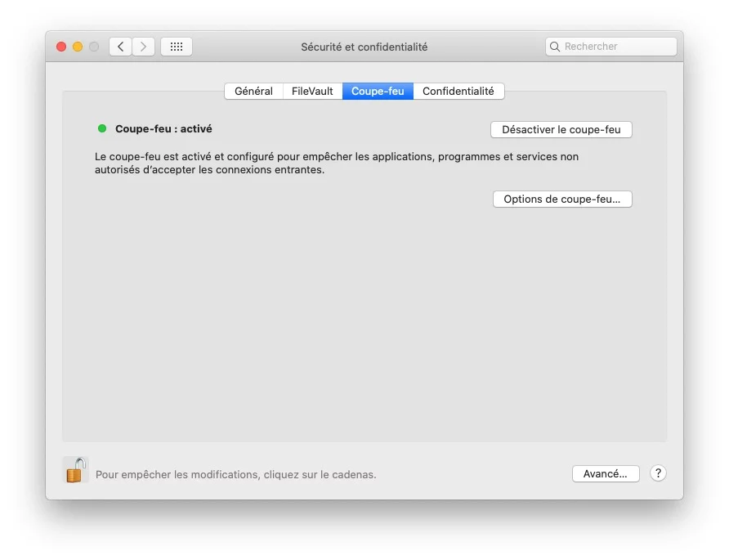This screenshot has width=729, height=560.
Task: Switch to the Général tab
Action: pyautogui.click(x=253, y=92)
